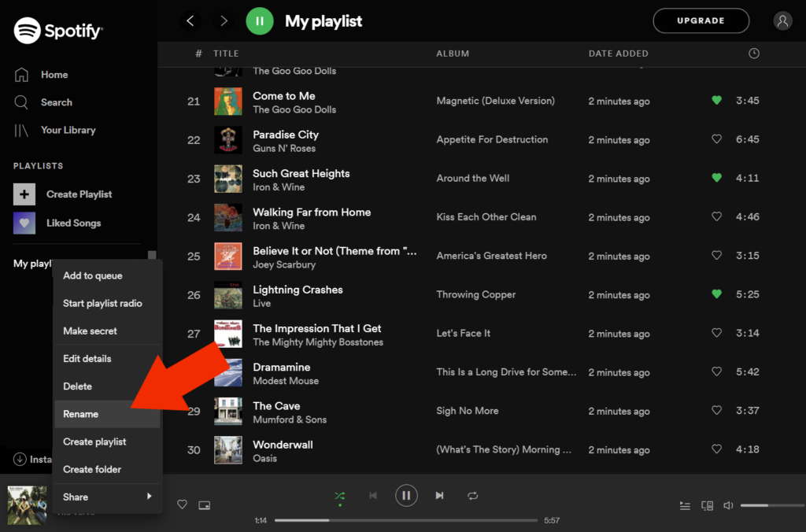The width and height of the screenshot is (806, 532).
Task: Click the sidebar playlist scrollbar handle
Action: (x=152, y=256)
